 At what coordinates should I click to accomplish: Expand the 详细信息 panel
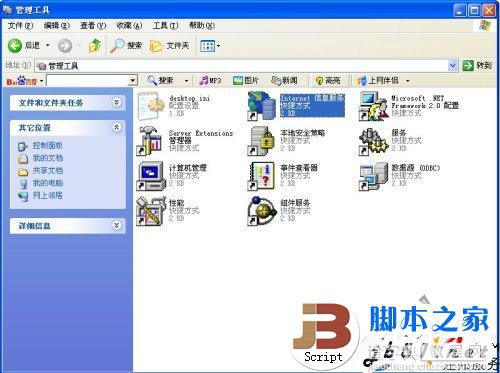click(116, 226)
